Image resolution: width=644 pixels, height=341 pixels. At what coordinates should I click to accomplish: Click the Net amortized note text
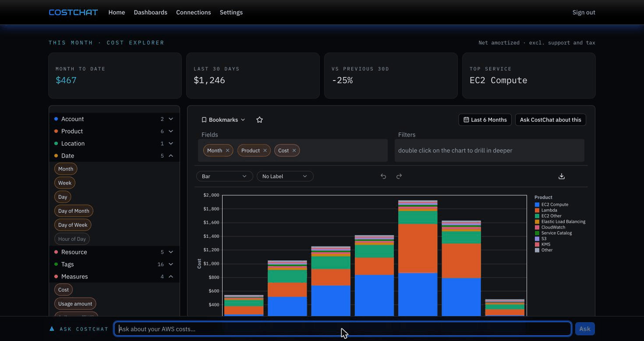tap(537, 42)
